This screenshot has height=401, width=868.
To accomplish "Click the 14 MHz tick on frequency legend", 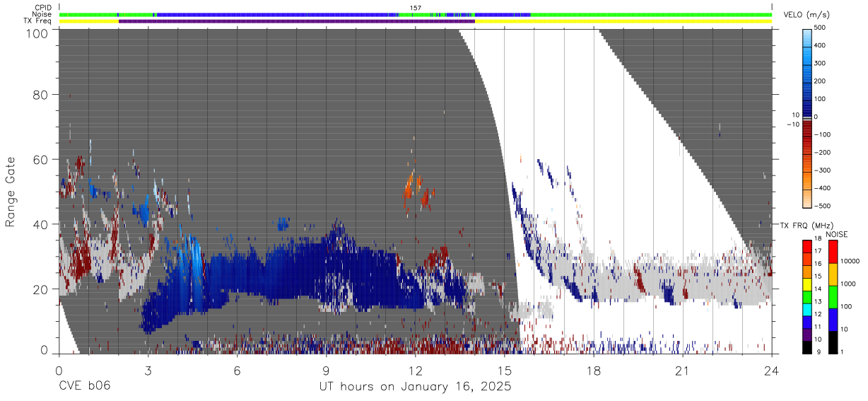I will pyautogui.click(x=818, y=289).
